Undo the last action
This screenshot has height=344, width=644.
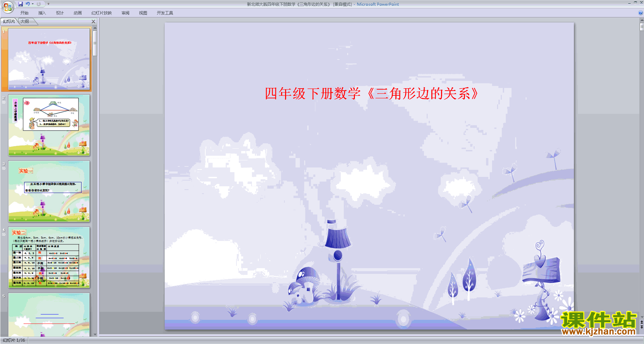click(28, 4)
